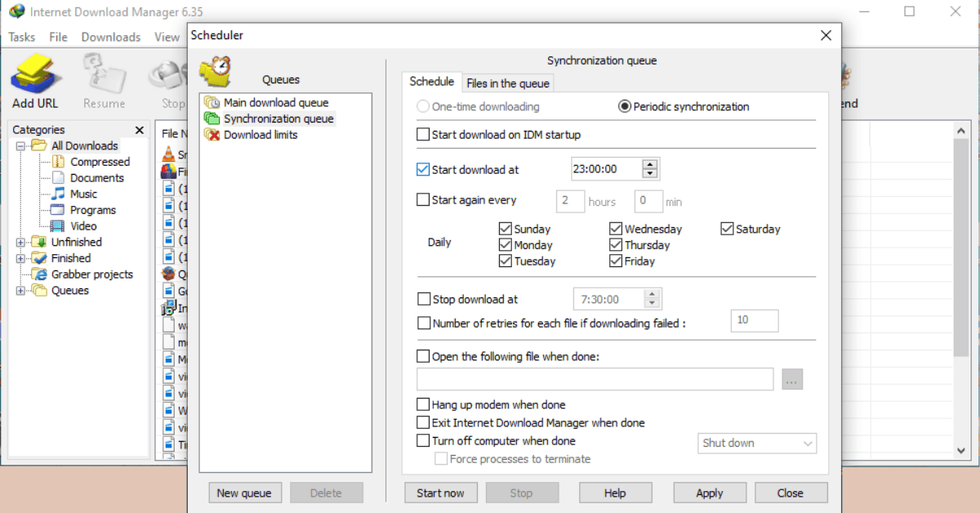Expand the Unfinished category tree node
980x513 pixels.
click(x=21, y=243)
